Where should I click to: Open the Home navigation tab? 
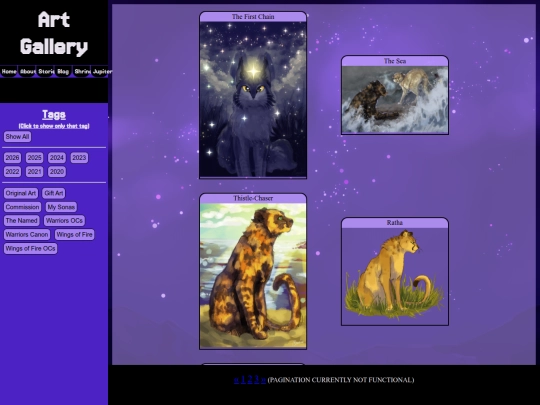click(x=9, y=72)
